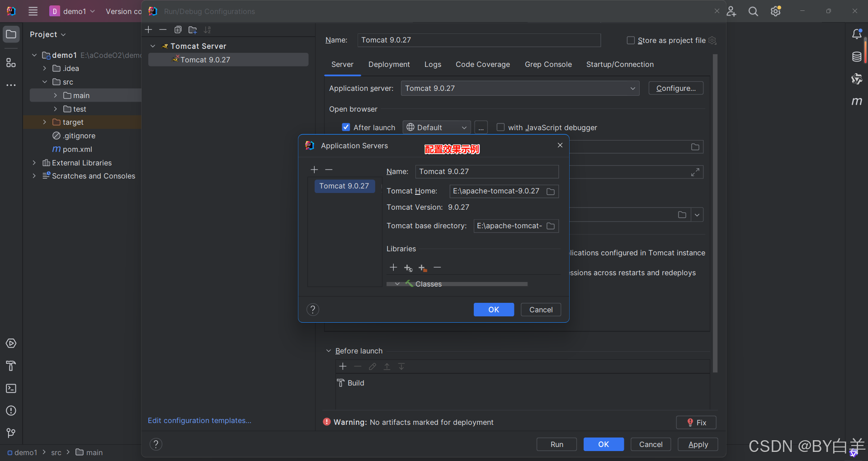The image size is (868, 461).
Task: Browse for Tomcat base directory folder
Action: [551, 226]
